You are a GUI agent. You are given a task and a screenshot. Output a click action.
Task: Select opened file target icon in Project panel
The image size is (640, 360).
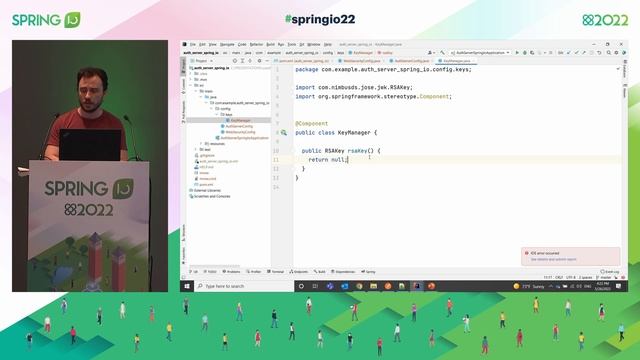[235, 61]
